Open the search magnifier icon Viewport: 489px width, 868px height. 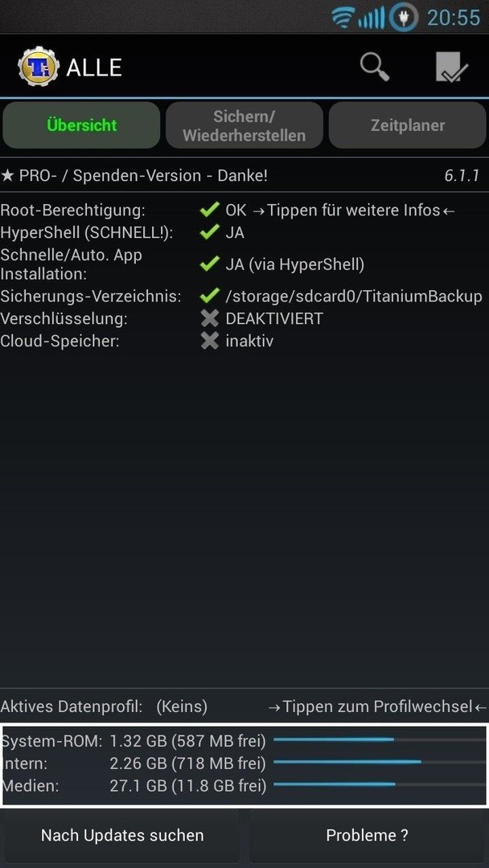click(375, 68)
